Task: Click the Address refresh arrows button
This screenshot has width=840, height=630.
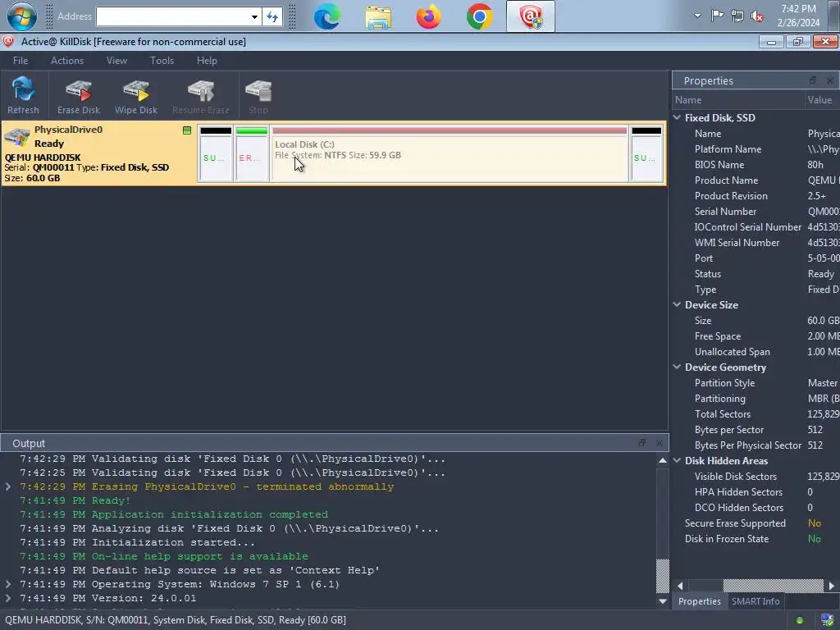Action: (x=272, y=16)
